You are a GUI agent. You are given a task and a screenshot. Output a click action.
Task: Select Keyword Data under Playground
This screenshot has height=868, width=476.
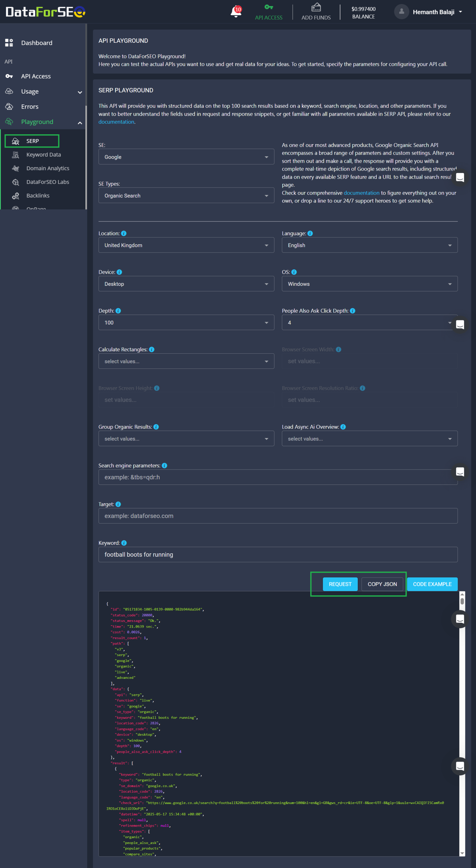43,155
